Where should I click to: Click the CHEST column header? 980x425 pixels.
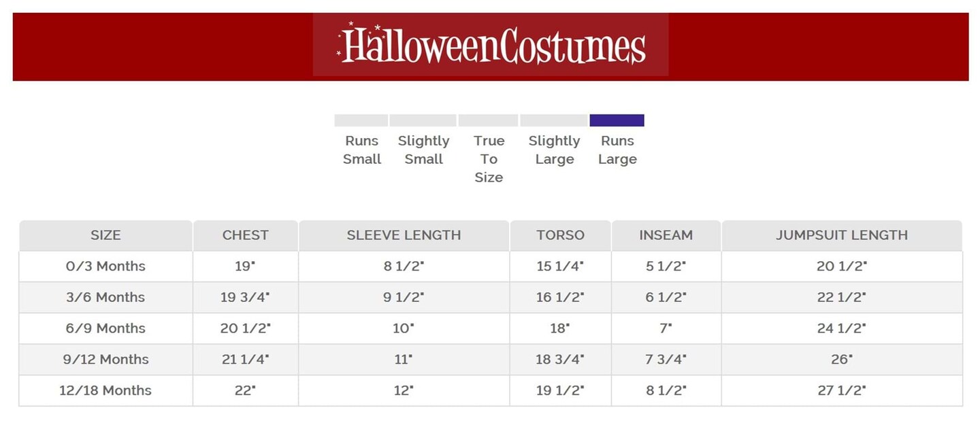(x=246, y=235)
